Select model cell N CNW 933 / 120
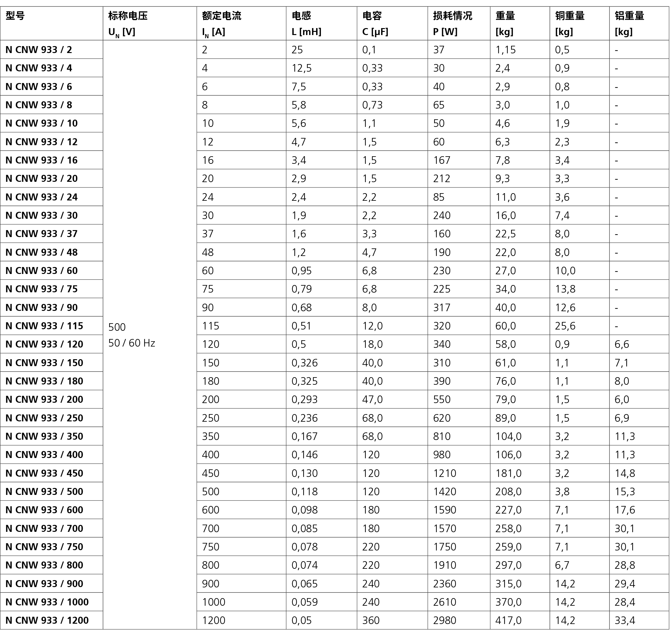The width and height of the screenshot is (672, 636). (51, 344)
